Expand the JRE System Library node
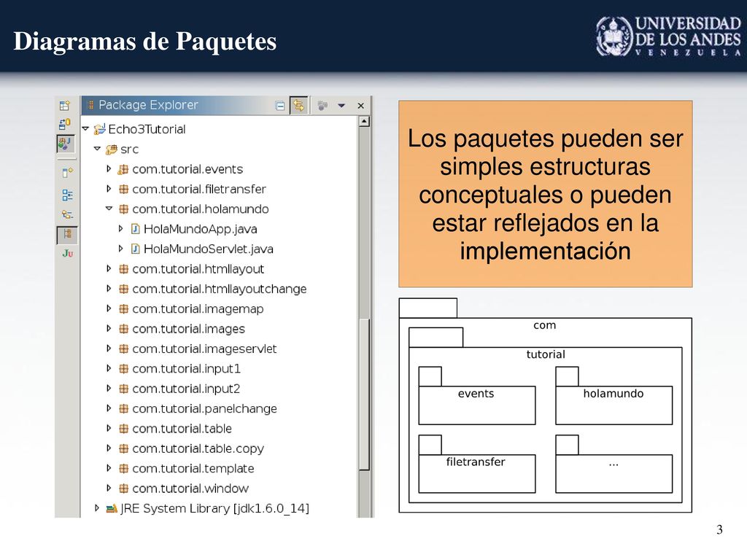This screenshot has width=747, height=560. 97,508
